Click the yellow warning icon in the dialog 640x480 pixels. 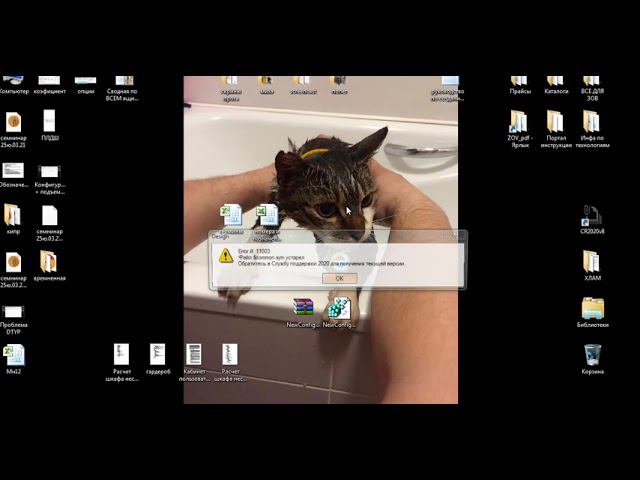click(226, 256)
